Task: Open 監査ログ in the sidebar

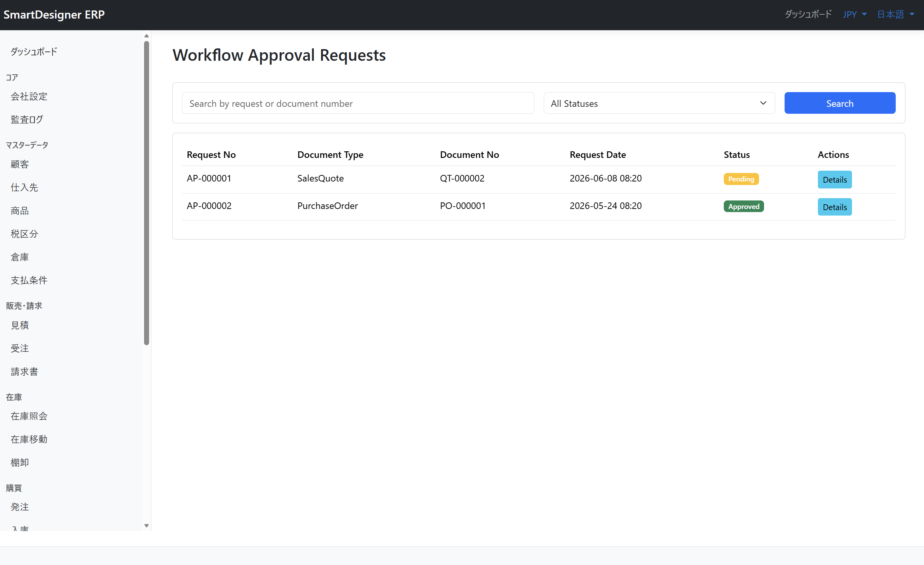Action: pyautogui.click(x=27, y=120)
